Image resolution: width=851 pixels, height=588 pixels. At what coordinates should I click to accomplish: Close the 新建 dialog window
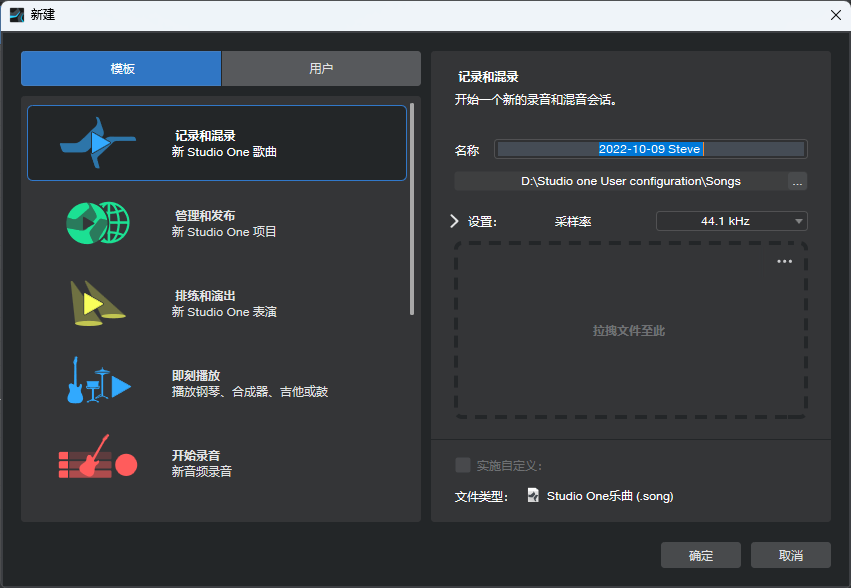(836, 15)
